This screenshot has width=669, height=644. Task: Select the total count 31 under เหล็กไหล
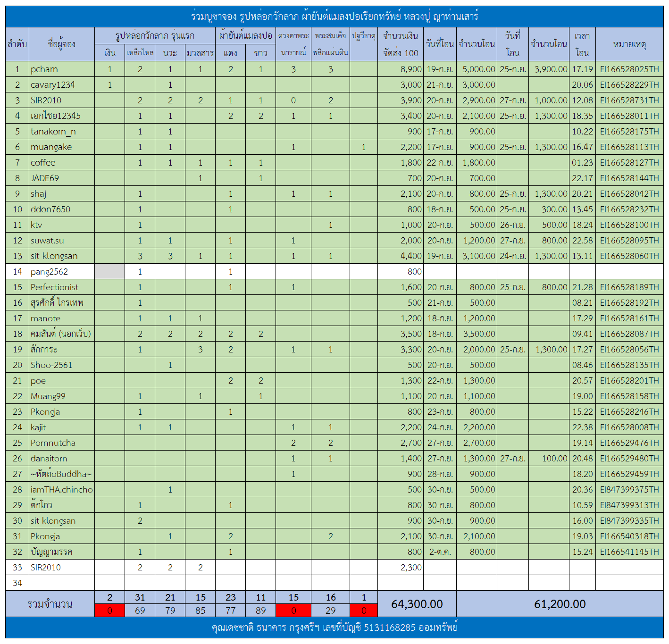tap(140, 598)
